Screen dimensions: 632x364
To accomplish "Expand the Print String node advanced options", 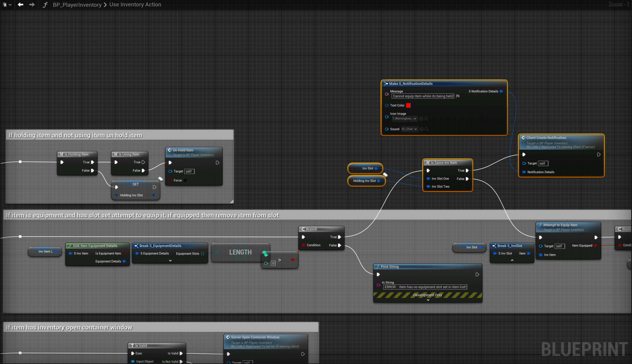I will coord(428,300).
